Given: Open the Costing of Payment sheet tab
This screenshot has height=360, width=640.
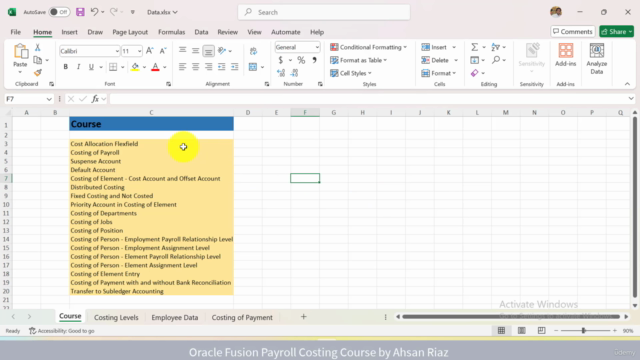Looking at the screenshot, I should coord(242,317).
